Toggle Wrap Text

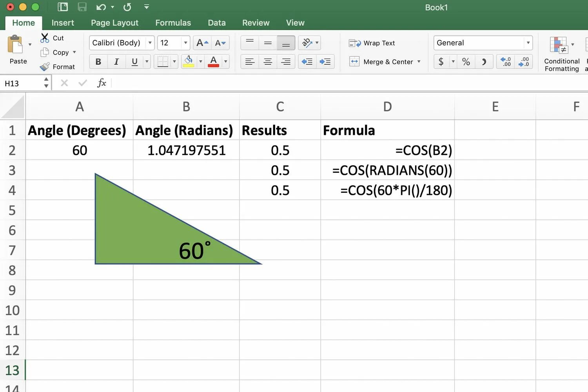click(x=372, y=43)
